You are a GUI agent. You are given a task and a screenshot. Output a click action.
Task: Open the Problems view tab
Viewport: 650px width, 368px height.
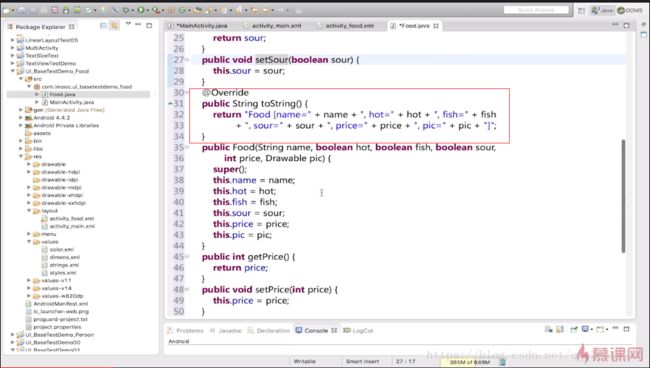click(x=185, y=330)
